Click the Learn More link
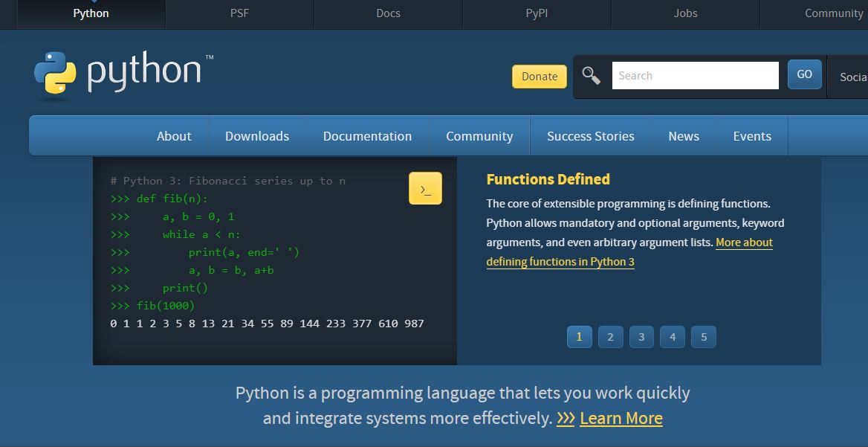Screen dimensions: 868x447 621,418
